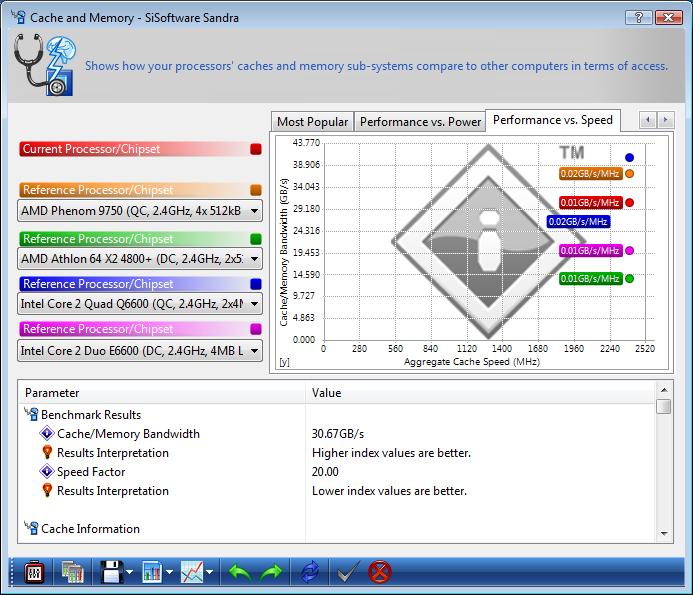Screen dimensions: 693x595
Task: Click the results list scrollbar thumb
Action: click(x=664, y=406)
